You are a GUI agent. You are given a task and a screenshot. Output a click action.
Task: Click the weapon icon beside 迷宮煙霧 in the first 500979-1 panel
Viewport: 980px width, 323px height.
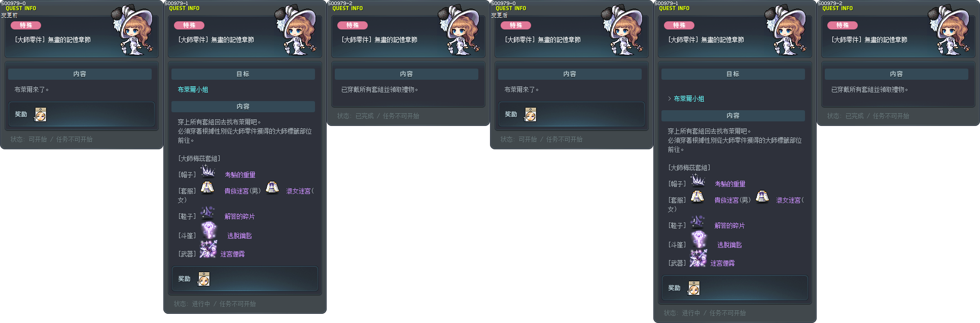[208, 249]
